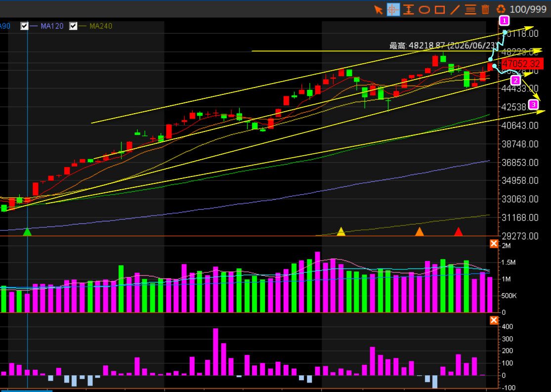
Task: Select the trend line drawing tool
Action: (x=455, y=9)
